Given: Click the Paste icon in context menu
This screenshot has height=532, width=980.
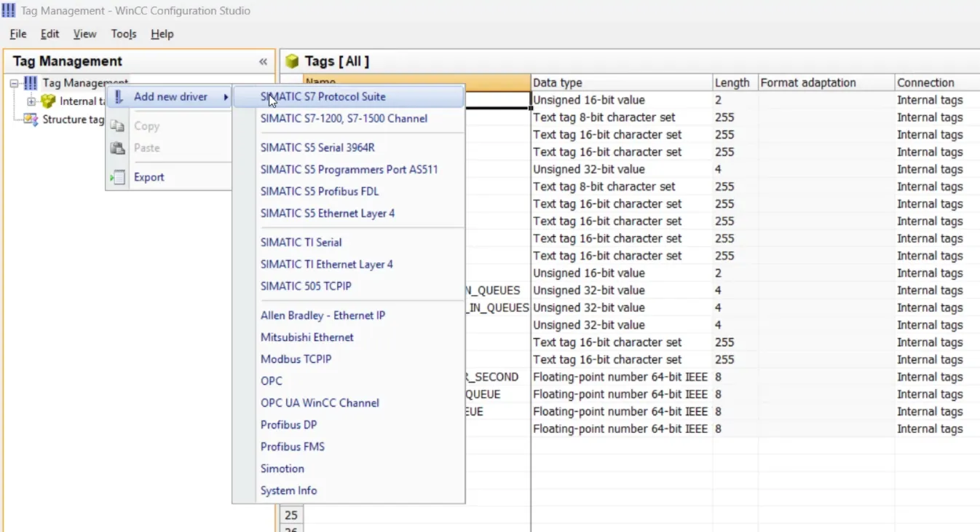Looking at the screenshot, I should point(117,147).
